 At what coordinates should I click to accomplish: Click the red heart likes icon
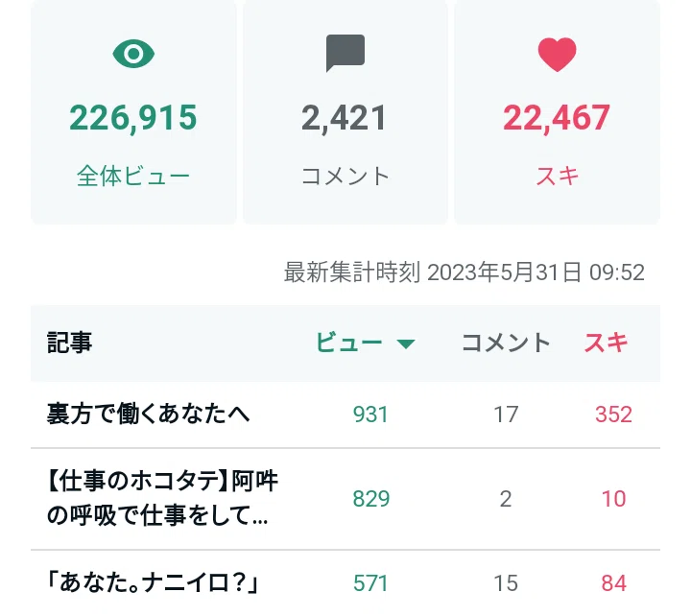point(557,54)
